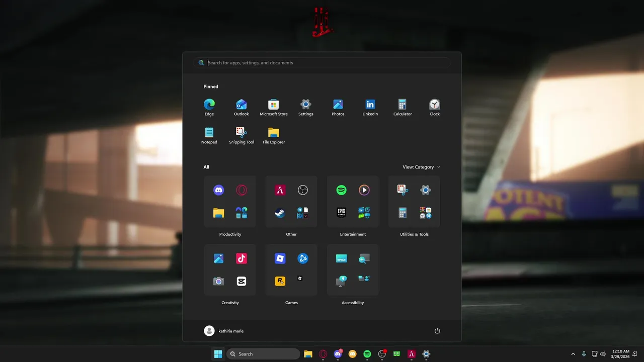Launch Discord in the Productivity group
Viewport: 644px width, 362px height.
point(218,190)
